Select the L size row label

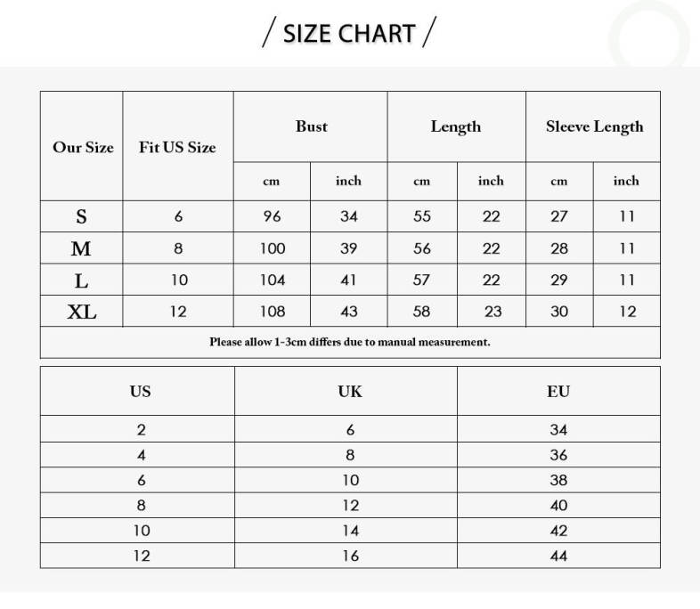tap(81, 281)
